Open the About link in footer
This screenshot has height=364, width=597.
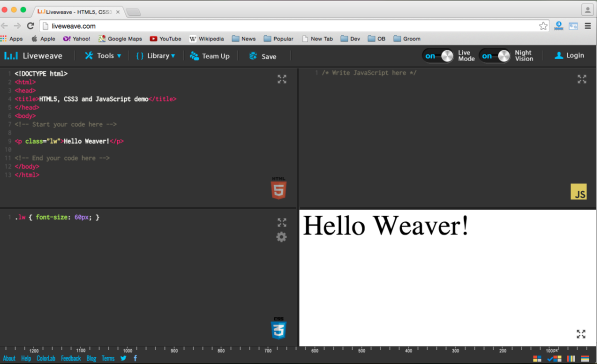pos(9,358)
